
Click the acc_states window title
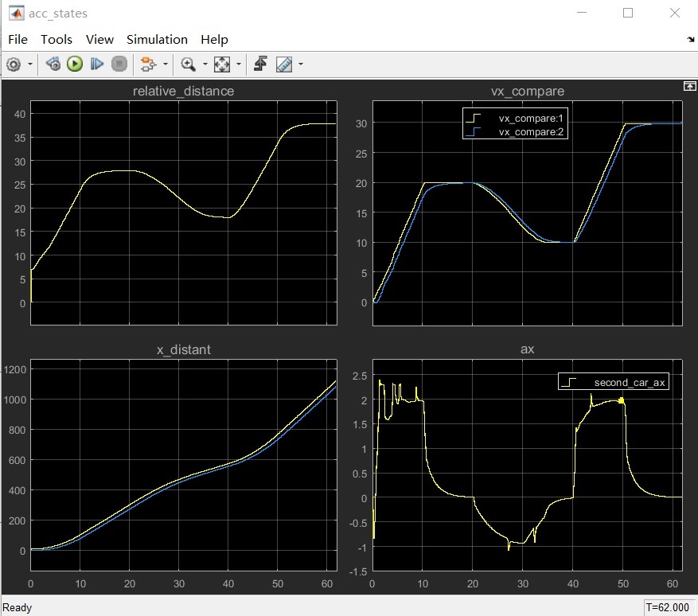click(58, 14)
